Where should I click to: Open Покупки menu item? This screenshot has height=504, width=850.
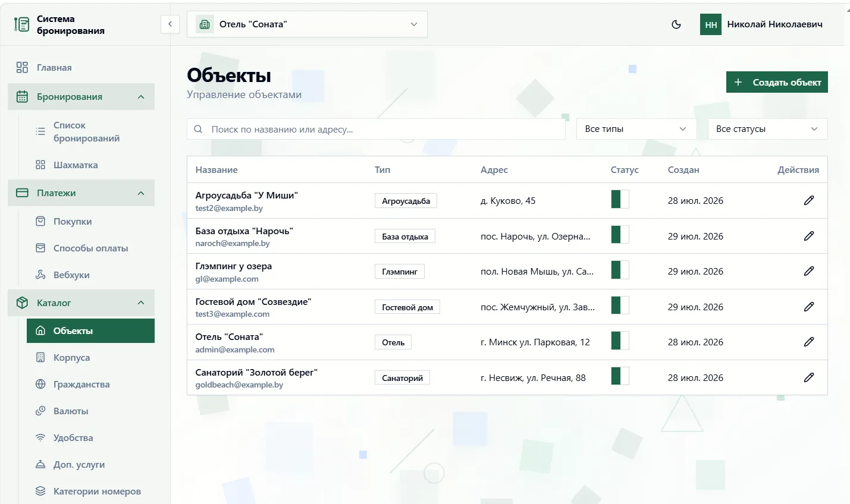(90, 222)
